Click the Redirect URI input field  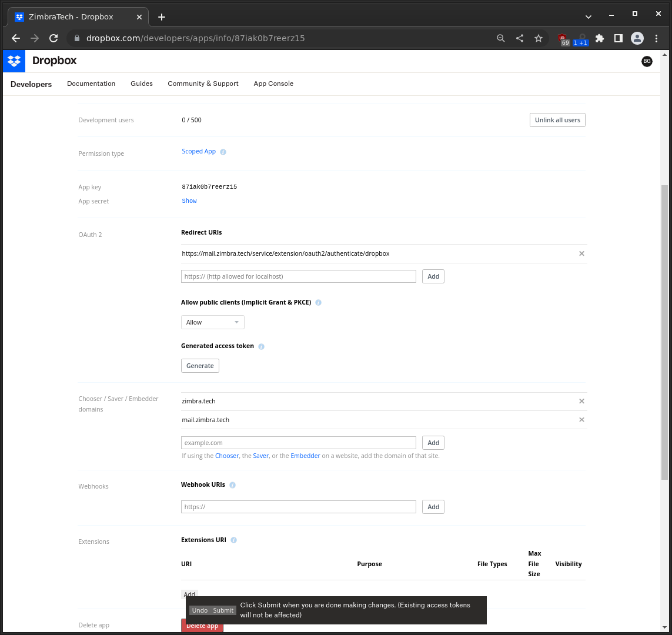tap(298, 276)
